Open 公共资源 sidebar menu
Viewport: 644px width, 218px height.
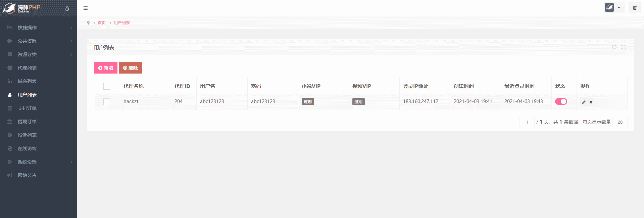pos(39,41)
